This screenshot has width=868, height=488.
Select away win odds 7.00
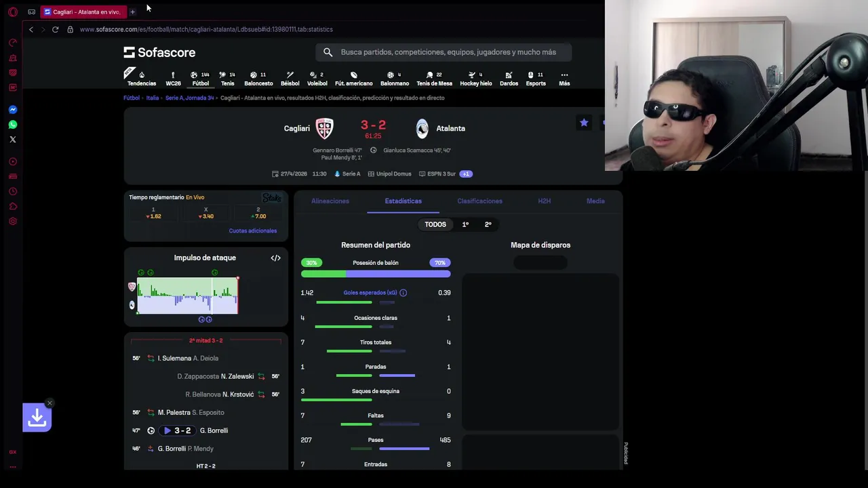(x=258, y=213)
